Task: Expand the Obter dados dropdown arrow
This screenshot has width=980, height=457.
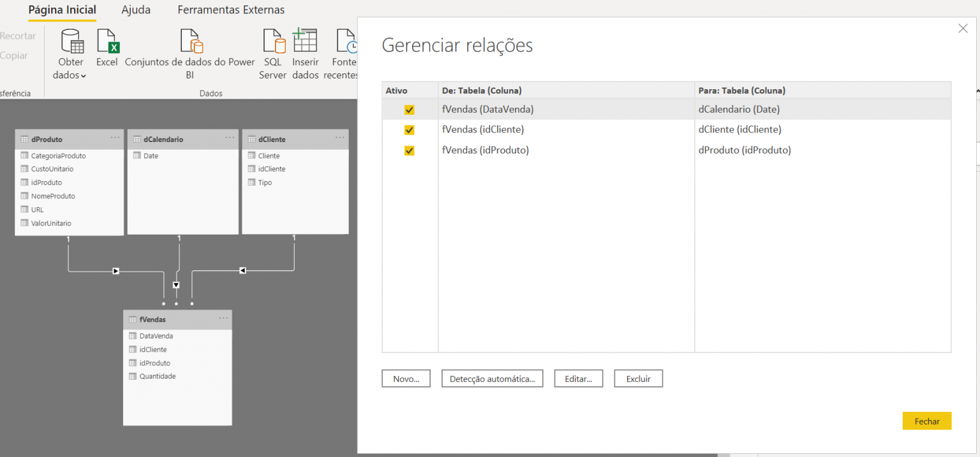Action: 84,76
